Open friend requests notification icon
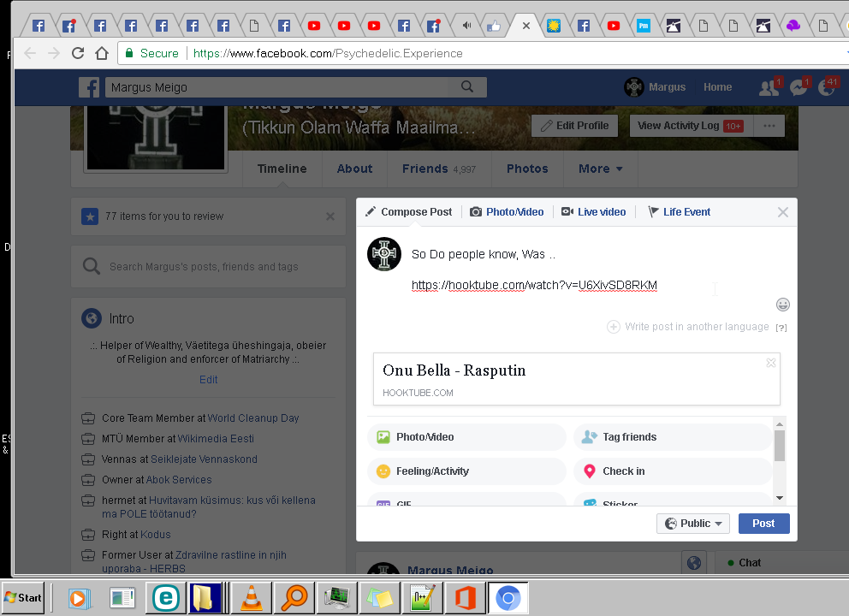 [769, 87]
